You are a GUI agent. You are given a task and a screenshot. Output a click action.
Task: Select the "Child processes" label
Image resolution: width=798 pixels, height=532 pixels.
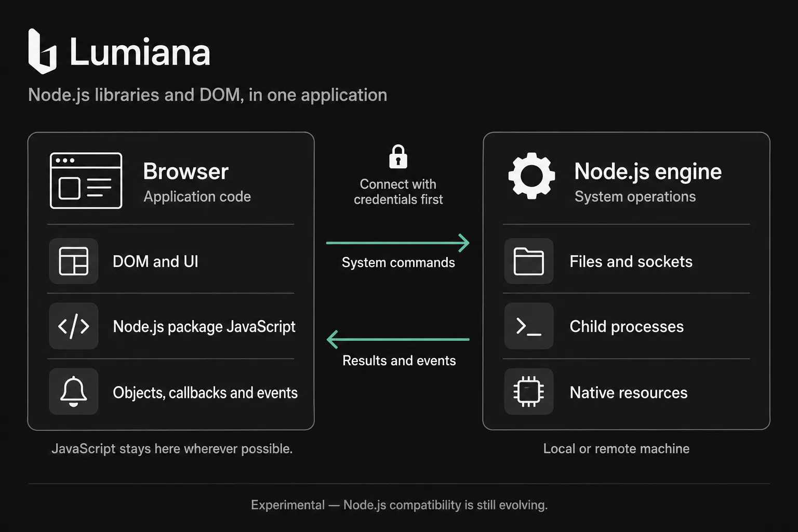pos(627,326)
